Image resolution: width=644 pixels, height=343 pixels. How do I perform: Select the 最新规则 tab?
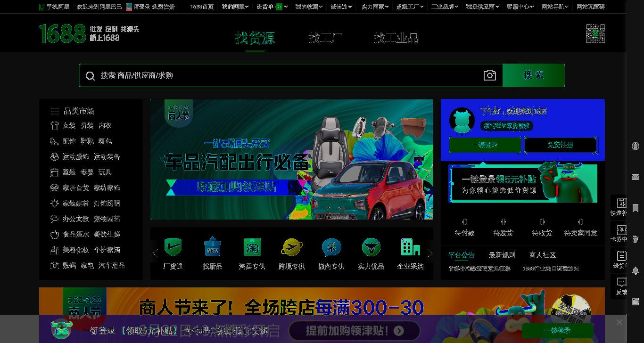tap(502, 255)
